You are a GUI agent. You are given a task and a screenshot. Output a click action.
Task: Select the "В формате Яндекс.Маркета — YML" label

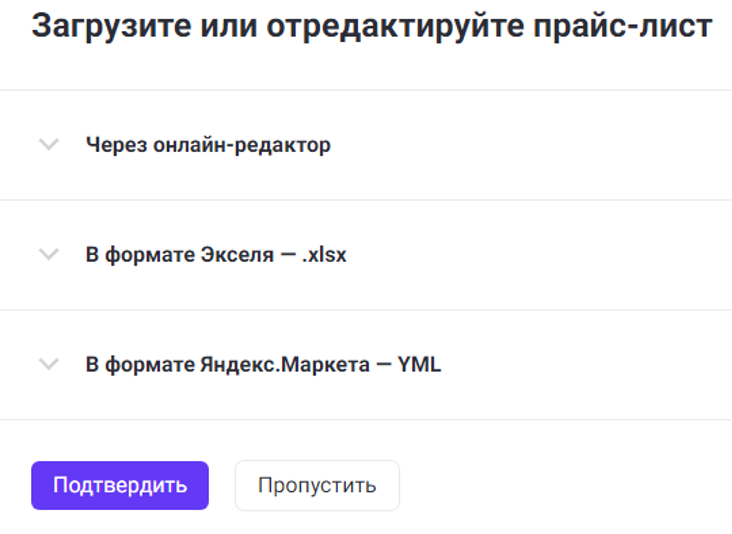click(x=263, y=365)
